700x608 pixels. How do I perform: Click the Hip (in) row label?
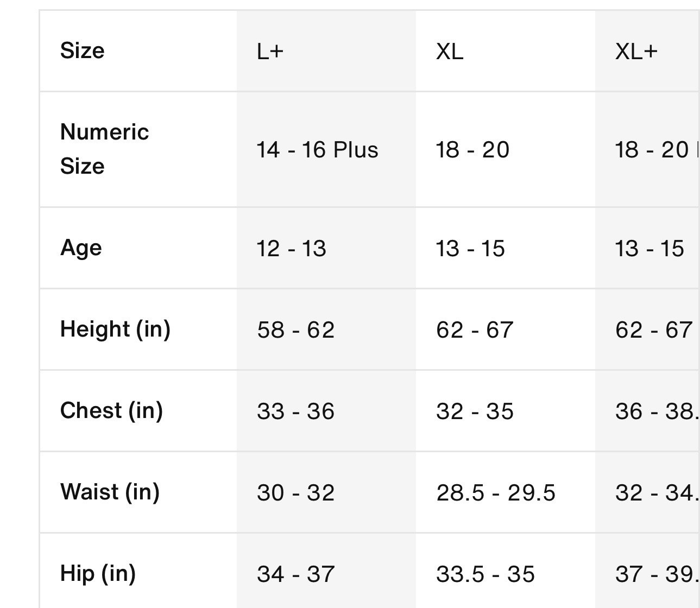click(x=138, y=571)
